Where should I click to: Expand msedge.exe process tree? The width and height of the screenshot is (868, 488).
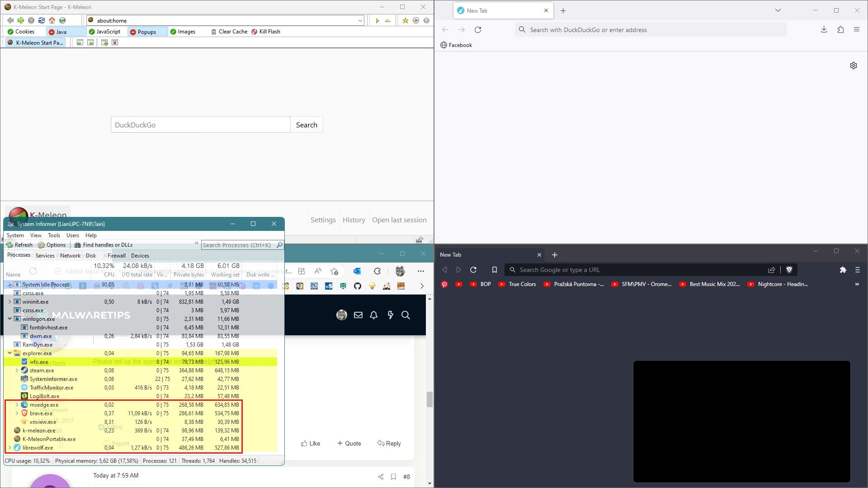(x=17, y=405)
